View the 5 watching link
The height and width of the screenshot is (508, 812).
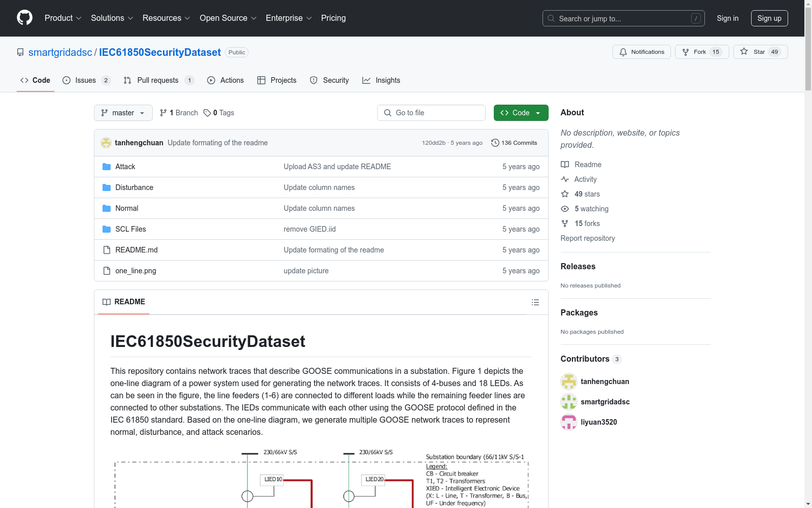click(585, 209)
